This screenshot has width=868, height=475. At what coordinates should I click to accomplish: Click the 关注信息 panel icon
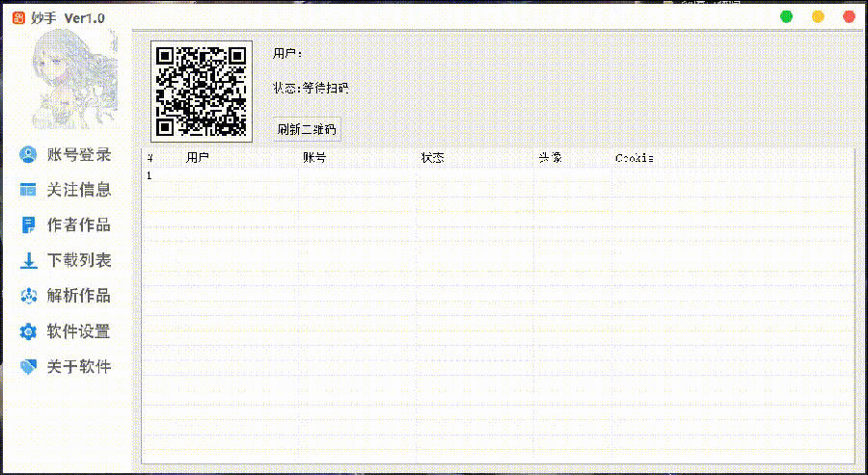[x=28, y=190]
